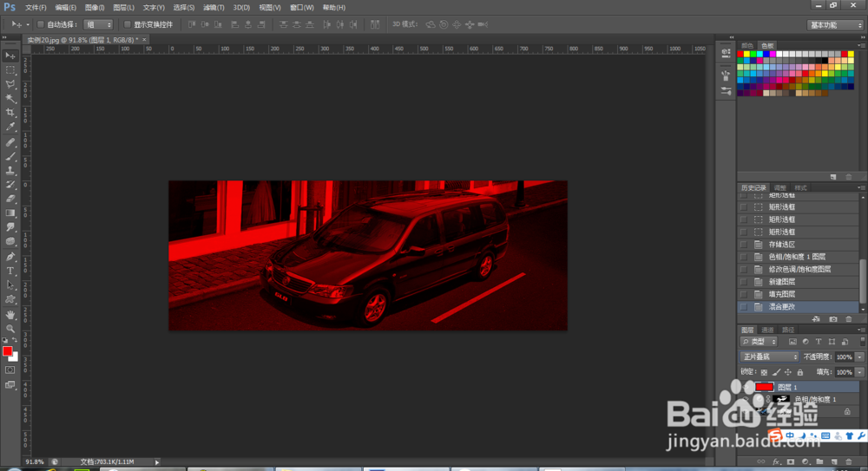Change screen mode via toolbar icon
This screenshot has height=471, width=868.
(10, 384)
